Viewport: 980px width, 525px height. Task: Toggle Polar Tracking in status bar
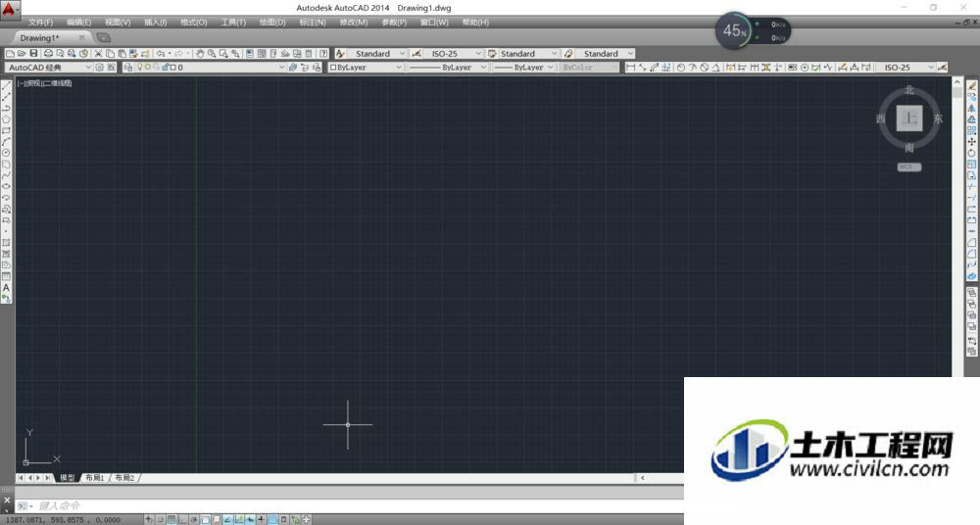[194, 519]
